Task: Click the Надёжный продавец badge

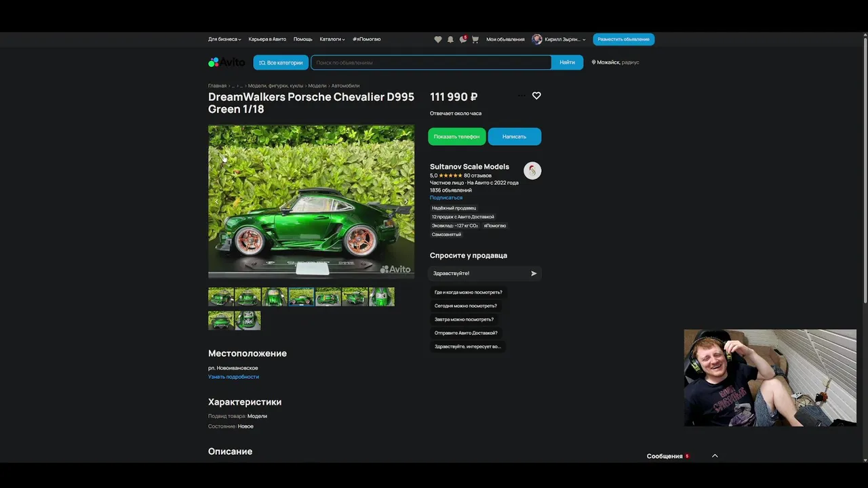Action: point(454,208)
